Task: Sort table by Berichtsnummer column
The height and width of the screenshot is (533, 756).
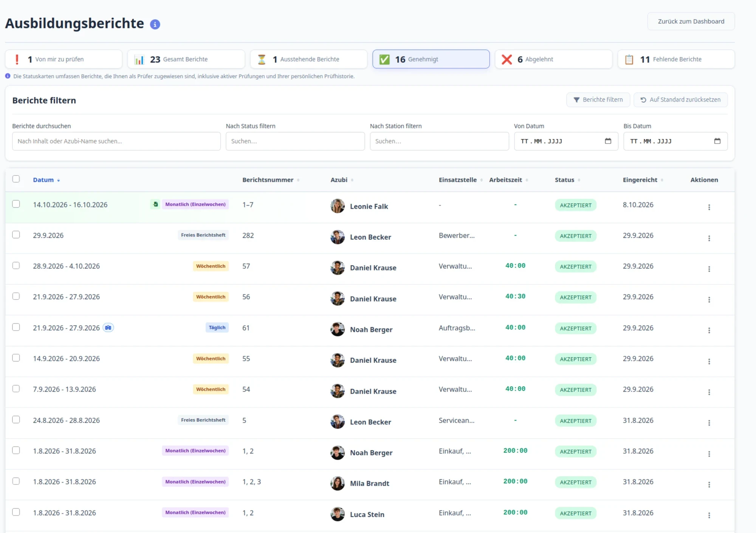Action: click(271, 180)
